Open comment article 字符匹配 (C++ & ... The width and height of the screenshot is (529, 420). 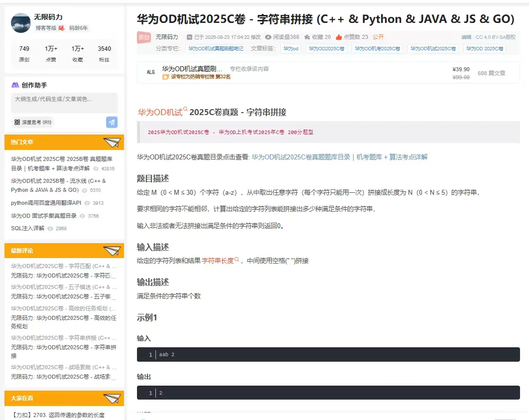pyautogui.click(x=64, y=266)
